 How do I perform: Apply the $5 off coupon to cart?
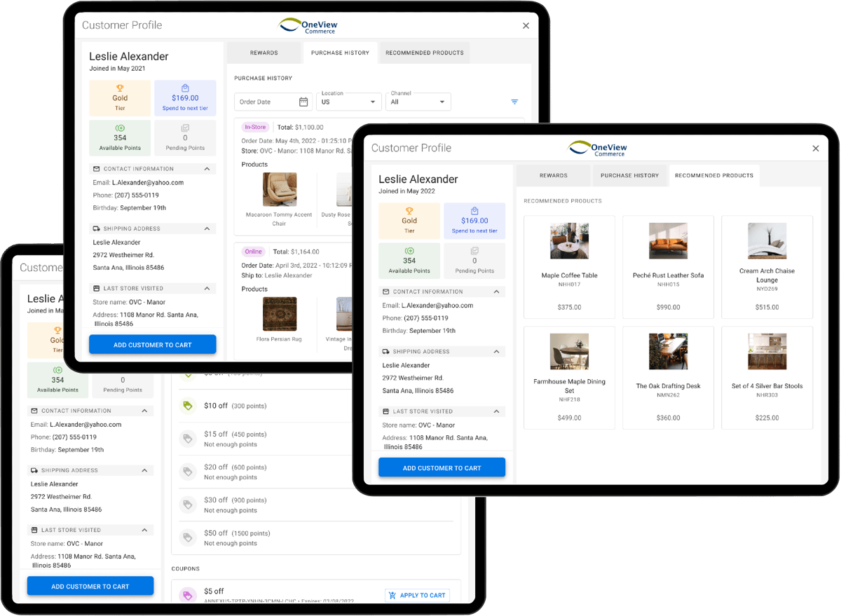click(417, 594)
